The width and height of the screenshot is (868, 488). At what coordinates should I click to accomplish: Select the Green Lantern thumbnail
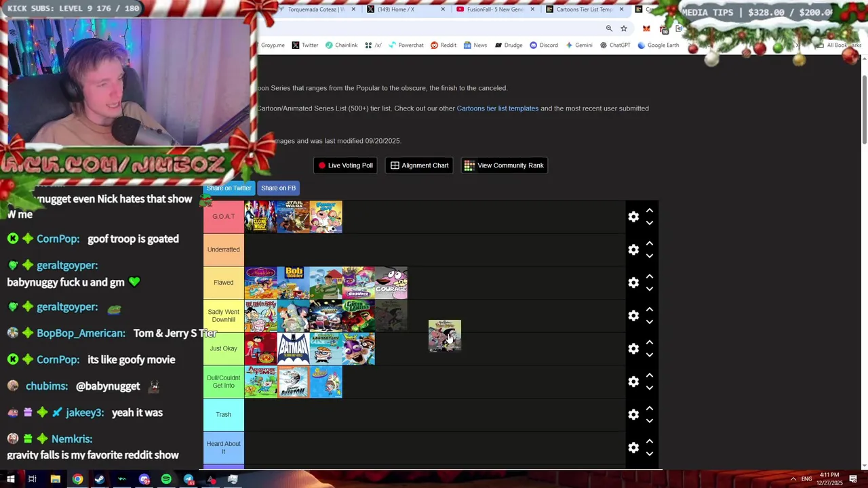click(x=359, y=316)
